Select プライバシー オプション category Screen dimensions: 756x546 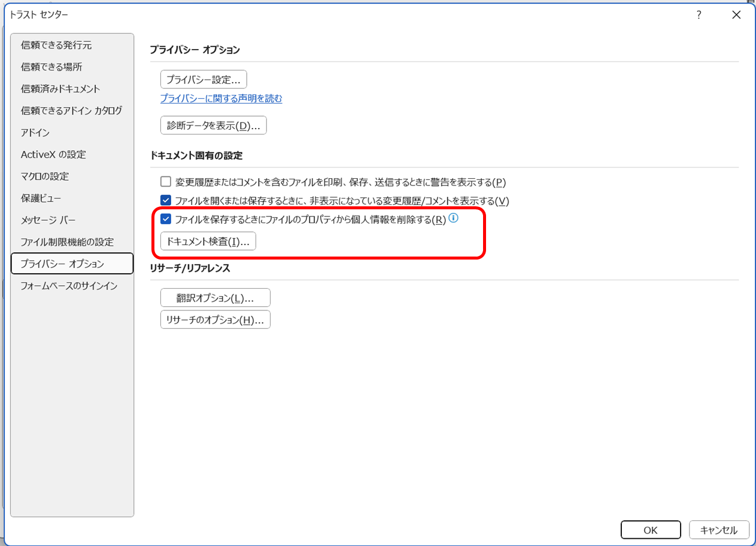coord(72,264)
